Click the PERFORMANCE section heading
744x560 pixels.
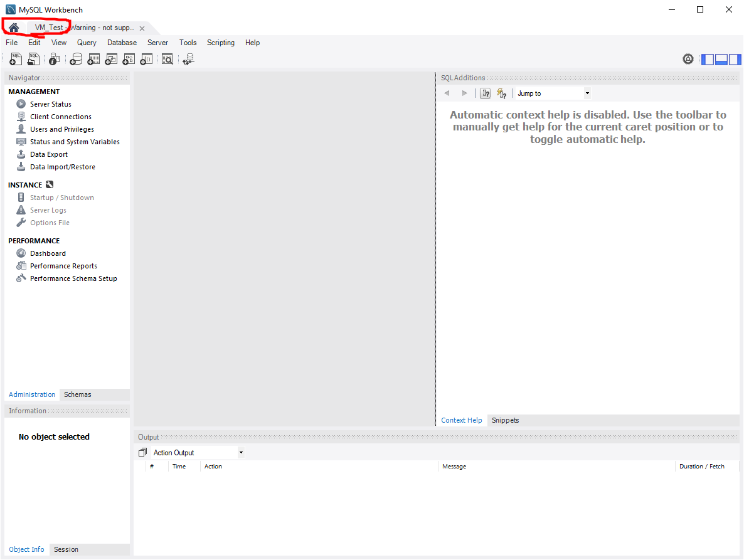click(34, 241)
